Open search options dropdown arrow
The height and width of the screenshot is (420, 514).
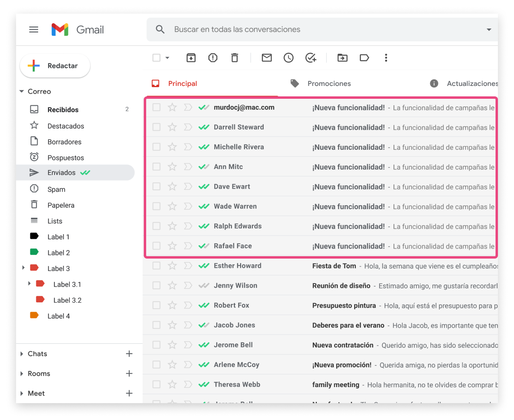click(489, 30)
